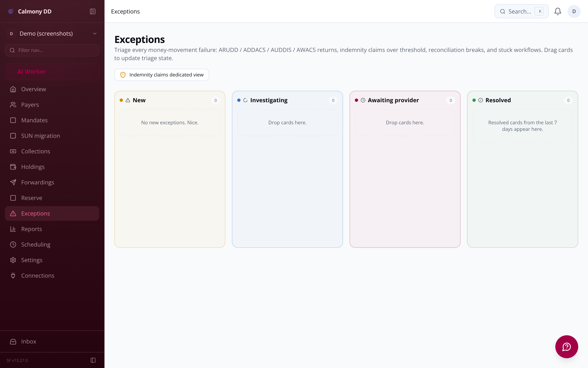Click the SF v13.27.0 version text
588x368 pixels.
click(17, 360)
